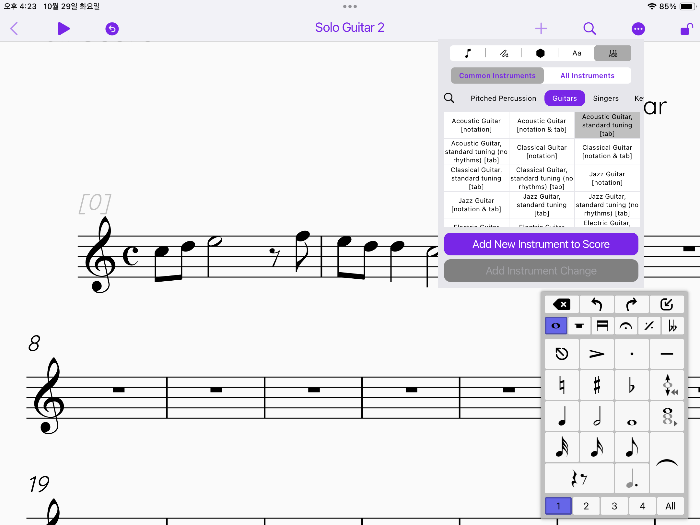This screenshot has width=700, height=525.
Task: Toggle the accent articulation key
Action: [596, 354]
